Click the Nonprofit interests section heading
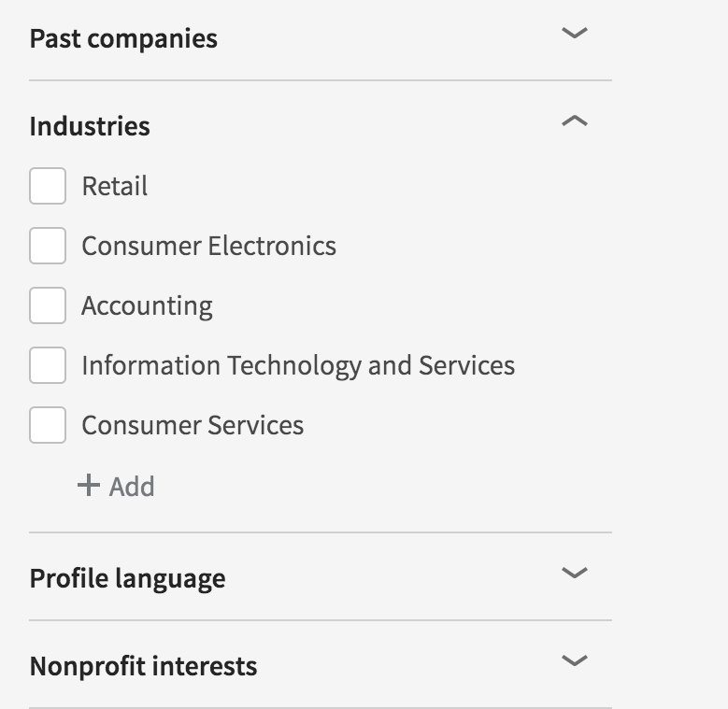 [143, 666]
